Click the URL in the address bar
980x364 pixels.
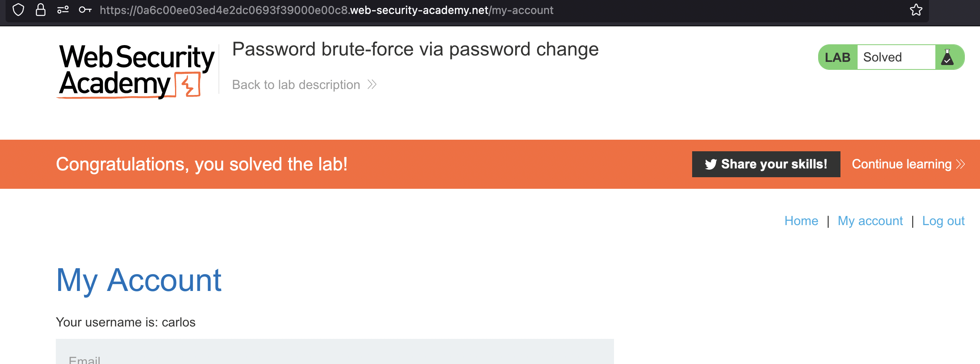(x=326, y=10)
